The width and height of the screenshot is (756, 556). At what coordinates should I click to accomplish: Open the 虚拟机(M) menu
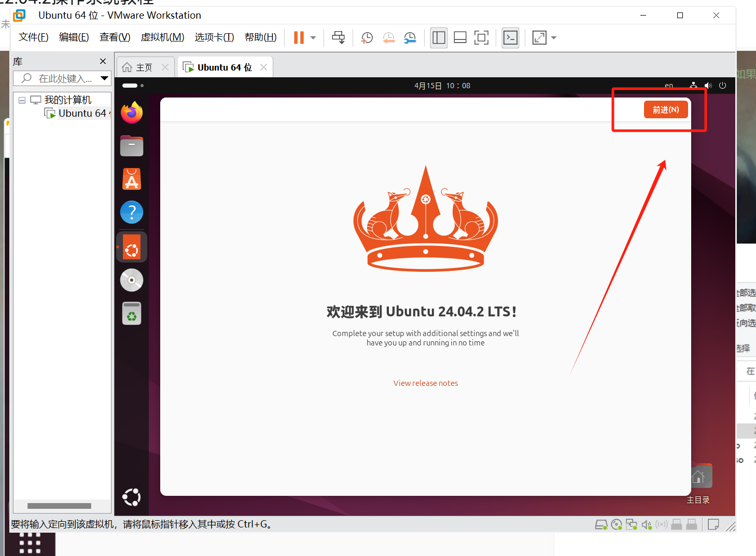tap(163, 37)
